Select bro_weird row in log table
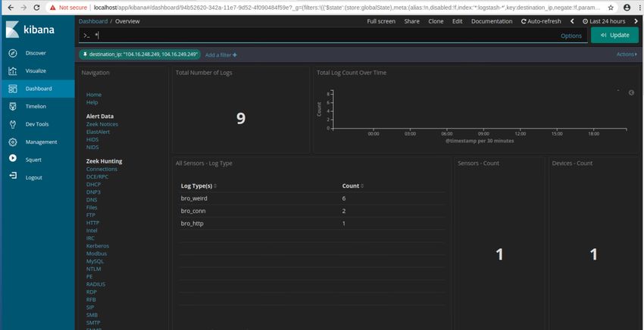 tap(312, 198)
